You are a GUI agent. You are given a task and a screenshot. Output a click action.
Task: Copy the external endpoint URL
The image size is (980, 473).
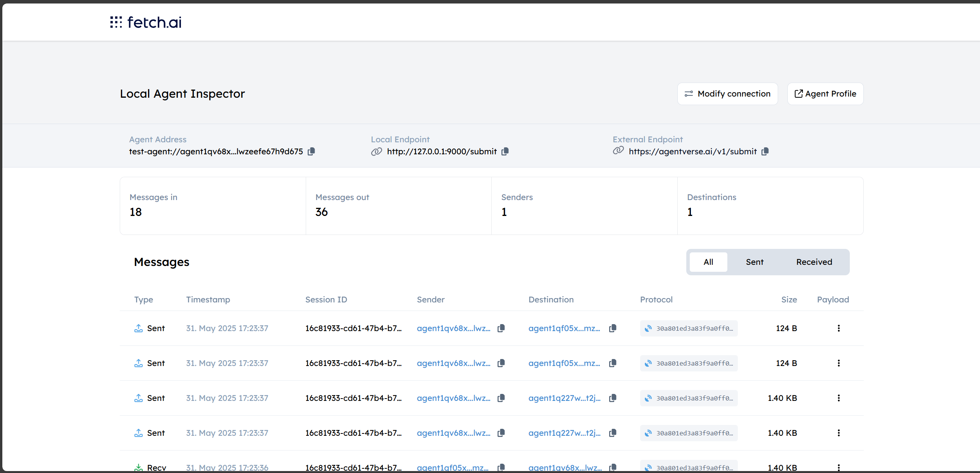click(x=765, y=151)
